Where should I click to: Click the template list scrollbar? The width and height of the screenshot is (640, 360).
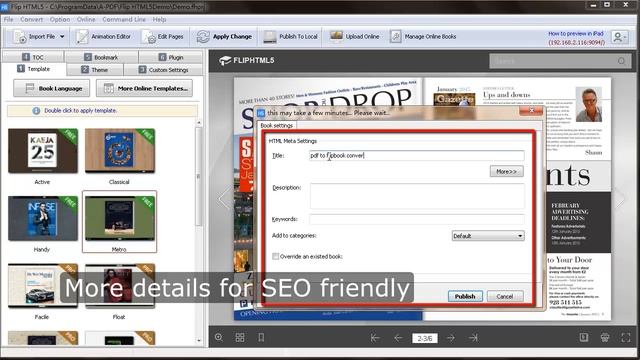pyautogui.click(x=199, y=176)
